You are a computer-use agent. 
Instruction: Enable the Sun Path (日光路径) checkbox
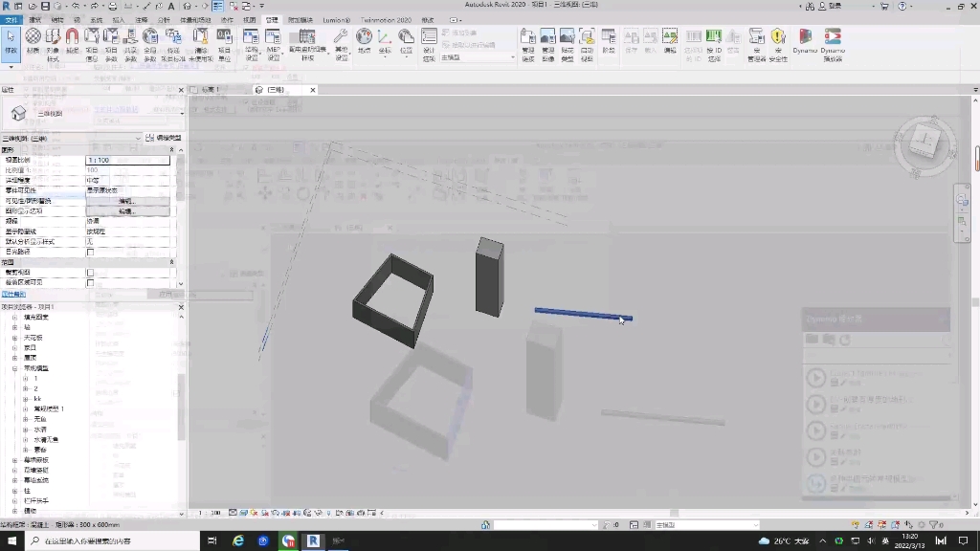[90, 252]
